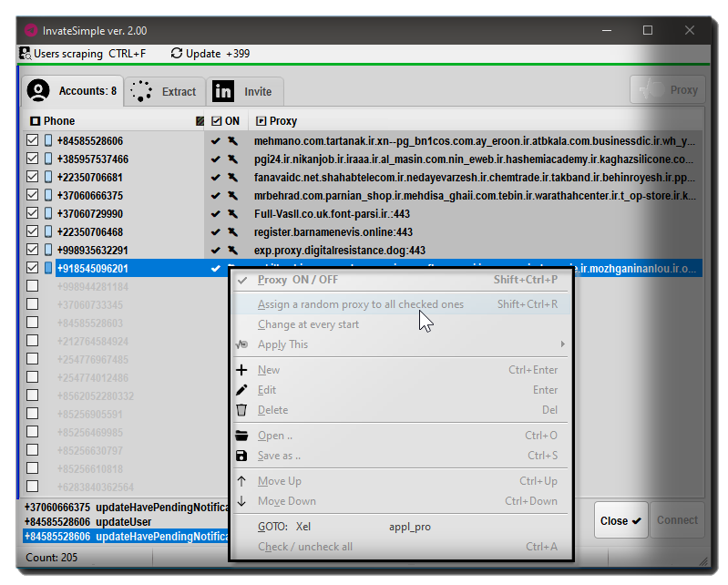This screenshot has height=585, width=728.
Task: Click the phone icon for +918545096201
Action: click(48, 268)
